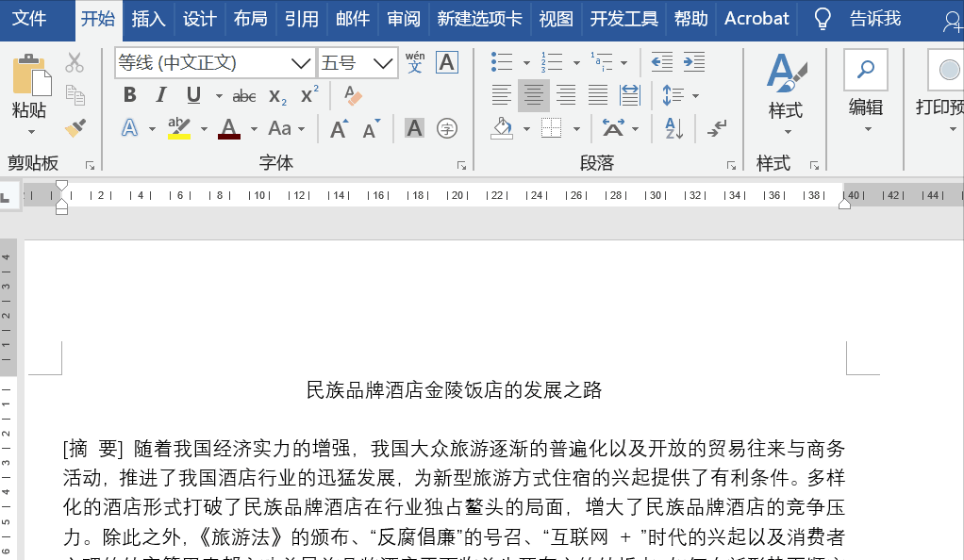Click the Subscript icon
This screenshot has width=964, height=560.
click(x=276, y=94)
